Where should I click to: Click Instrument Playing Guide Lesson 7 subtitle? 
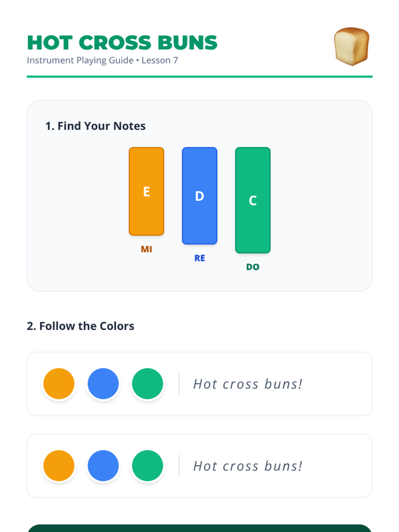pyautogui.click(x=102, y=61)
